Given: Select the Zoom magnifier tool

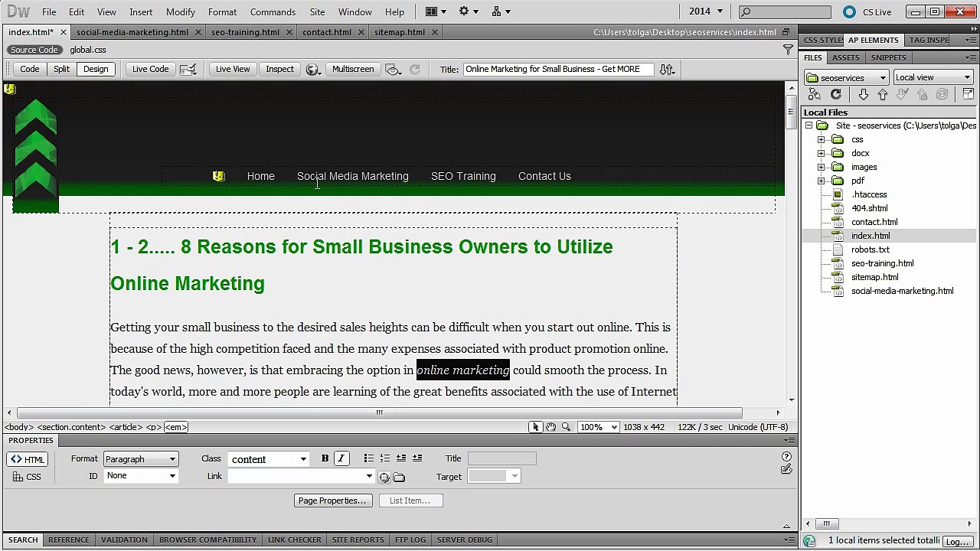Looking at the screenshot, I should click(566, 427).
